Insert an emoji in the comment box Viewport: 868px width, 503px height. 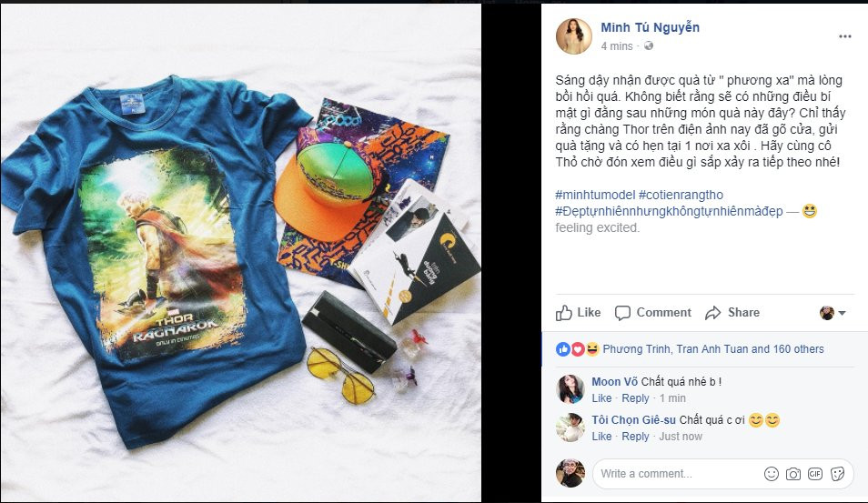(x=772, y=474)
